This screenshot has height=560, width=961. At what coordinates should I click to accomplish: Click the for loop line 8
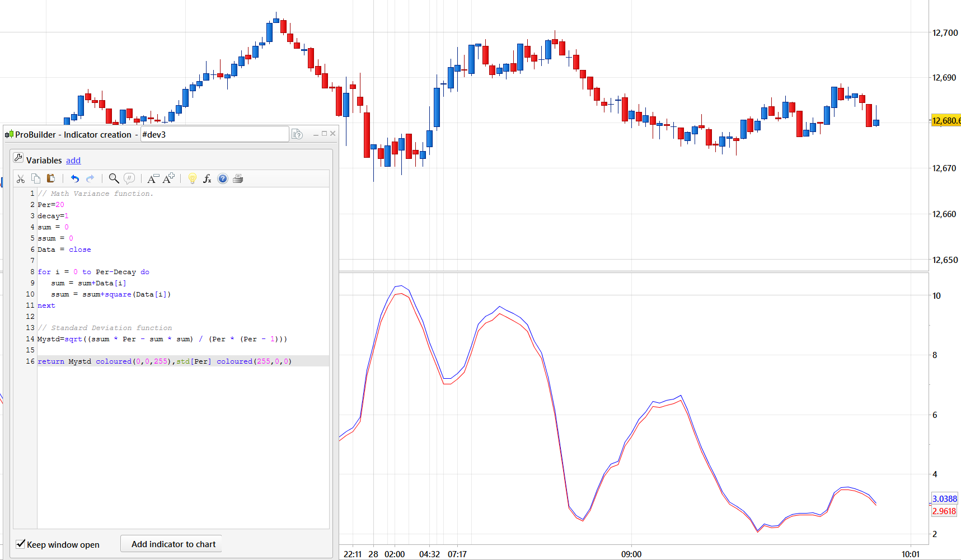coord(93,272)
